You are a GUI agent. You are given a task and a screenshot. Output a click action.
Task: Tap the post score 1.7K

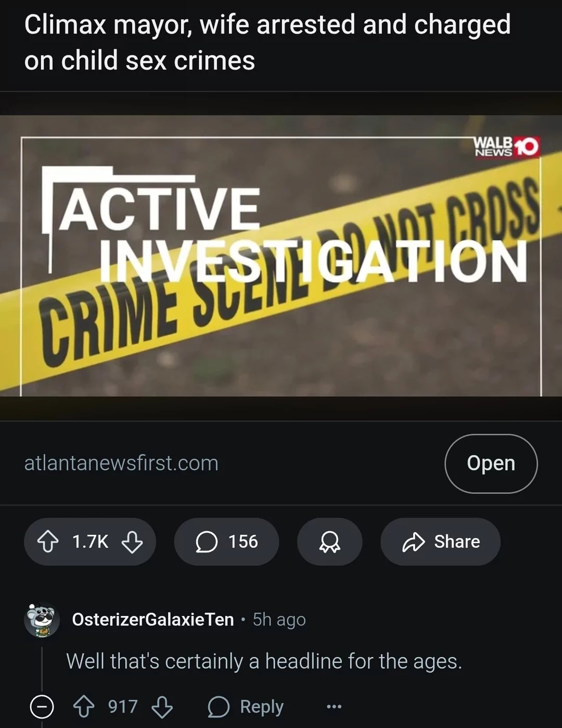(91, 542)
